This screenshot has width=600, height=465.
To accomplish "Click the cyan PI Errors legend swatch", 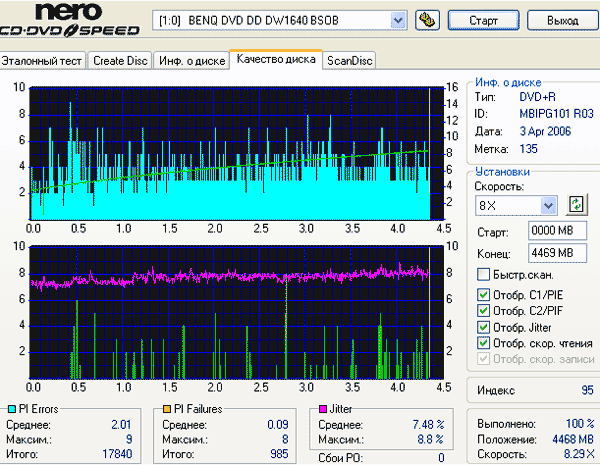I will 12,409.
